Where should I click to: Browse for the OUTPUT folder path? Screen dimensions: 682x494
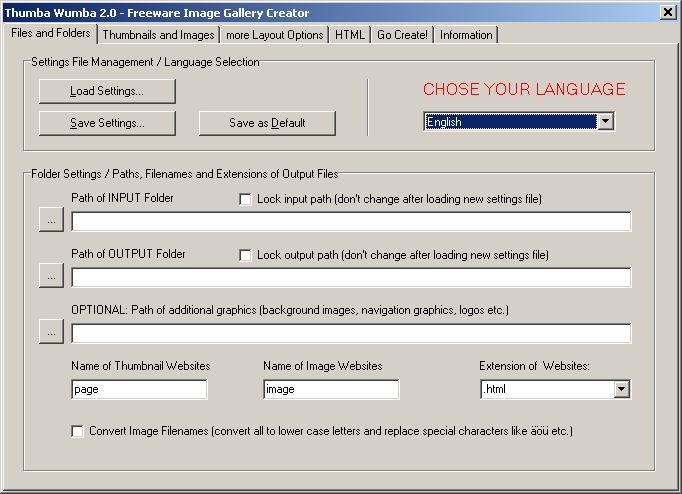coord(51,275)
